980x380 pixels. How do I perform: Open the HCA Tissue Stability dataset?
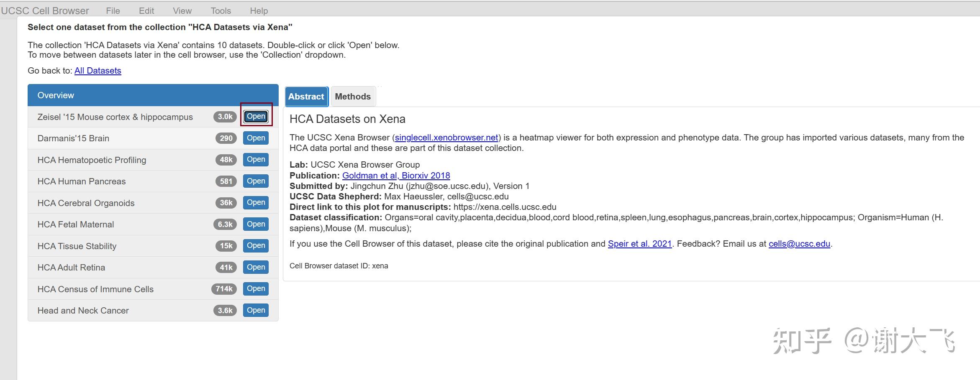pyautogui.click(x=255, y=245)
